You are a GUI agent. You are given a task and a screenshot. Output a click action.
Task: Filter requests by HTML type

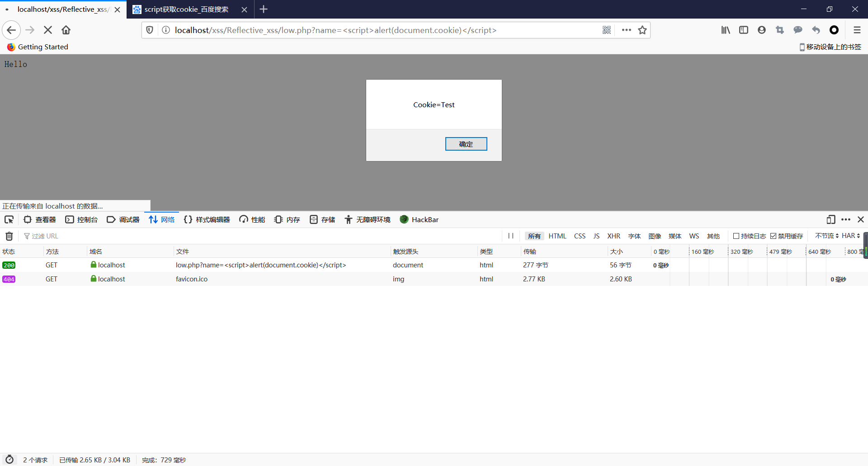click(557, 236)
